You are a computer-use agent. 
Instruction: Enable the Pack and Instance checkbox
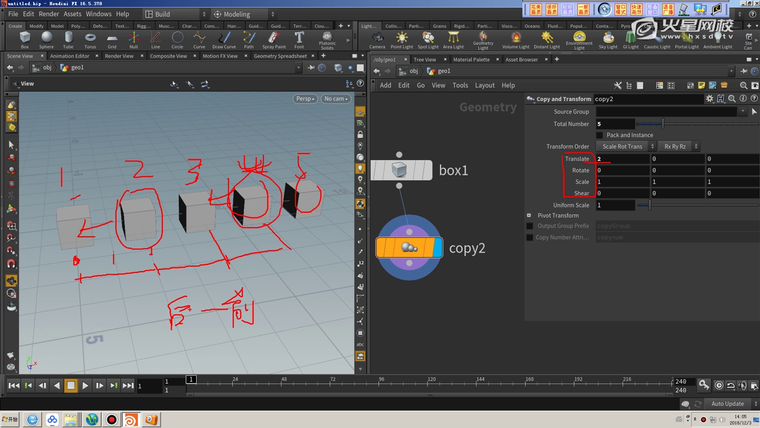coord(599,135)
